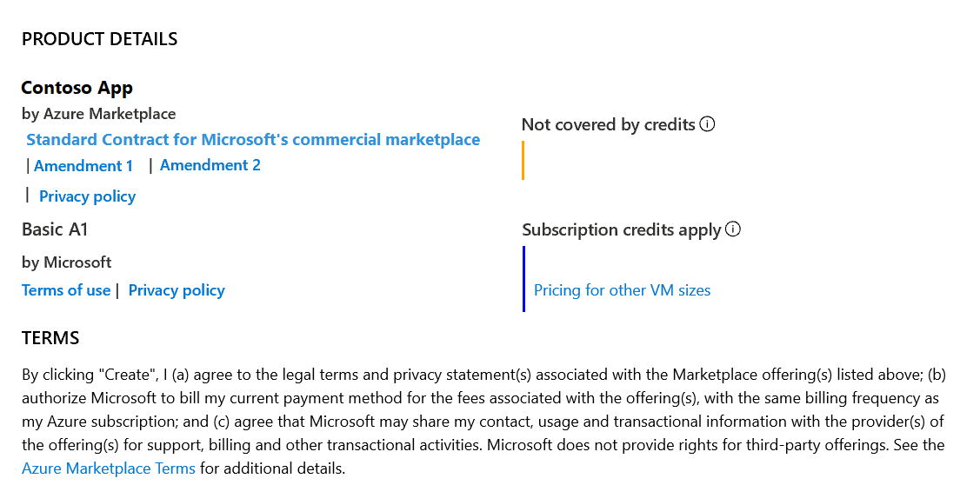Image resolution: width=980 pixels, height=485 pixels.
Task: Open the Amendment 1 link
Action: point(83,165)
